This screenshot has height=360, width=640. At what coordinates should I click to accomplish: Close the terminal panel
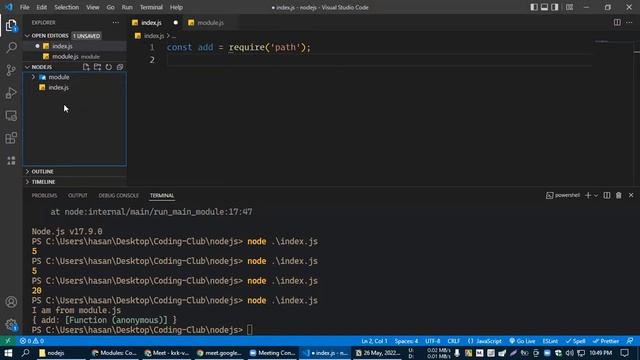click(x=631, y=196)
